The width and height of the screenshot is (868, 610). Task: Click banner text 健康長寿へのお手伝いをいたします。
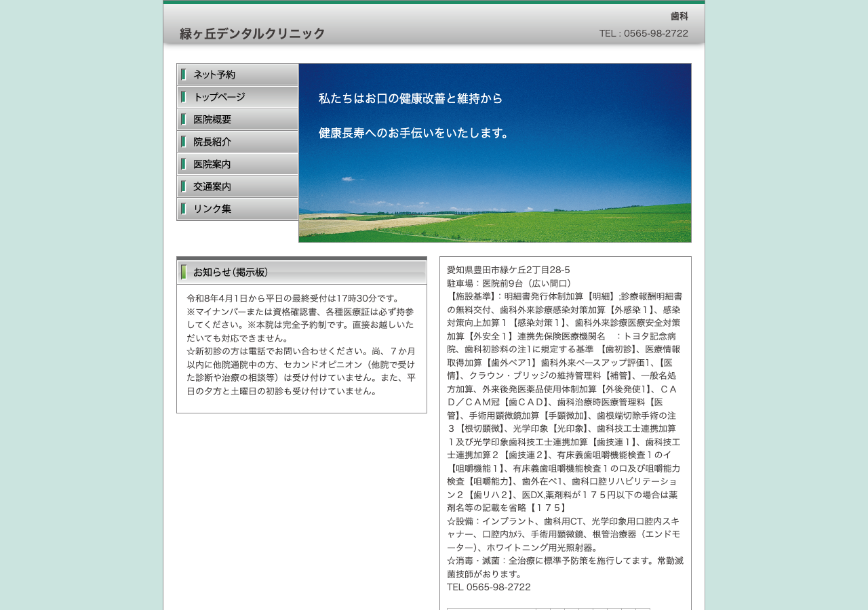click(416, 134)
